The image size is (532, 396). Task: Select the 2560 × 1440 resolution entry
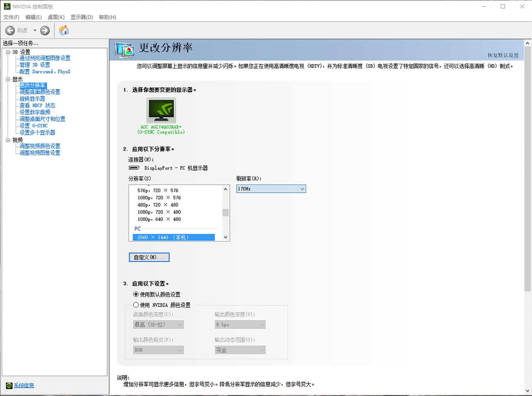pyautogui.click(x=173, y=237)
